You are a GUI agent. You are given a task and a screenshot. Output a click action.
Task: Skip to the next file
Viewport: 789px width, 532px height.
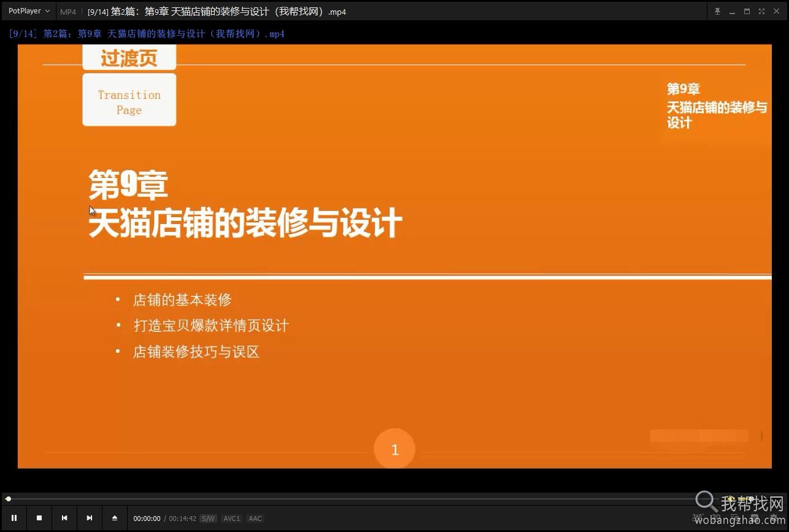(x=90, y=518)
